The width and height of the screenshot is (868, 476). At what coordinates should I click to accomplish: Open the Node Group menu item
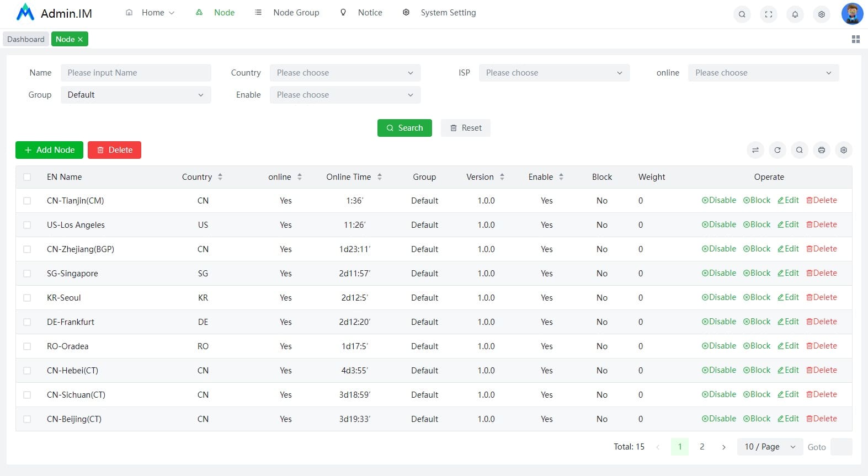point(296,13)
